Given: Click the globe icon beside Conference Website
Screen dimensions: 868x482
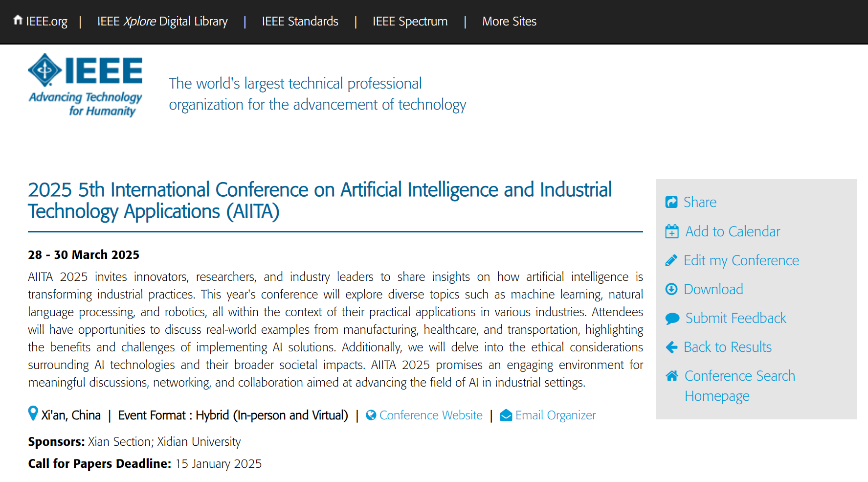Looking at the screenshot, I should 371,415.
